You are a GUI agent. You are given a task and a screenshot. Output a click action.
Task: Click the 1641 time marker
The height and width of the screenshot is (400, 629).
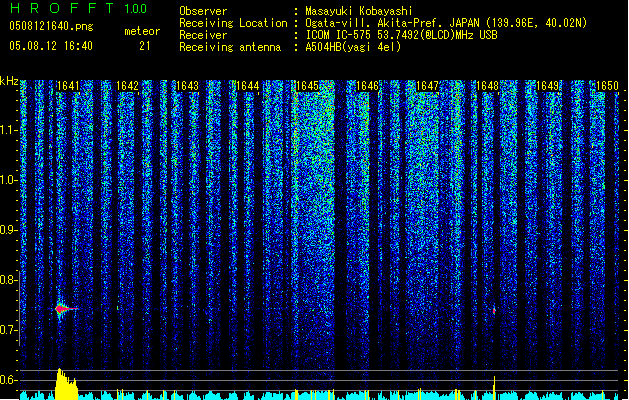click(68, 86)
